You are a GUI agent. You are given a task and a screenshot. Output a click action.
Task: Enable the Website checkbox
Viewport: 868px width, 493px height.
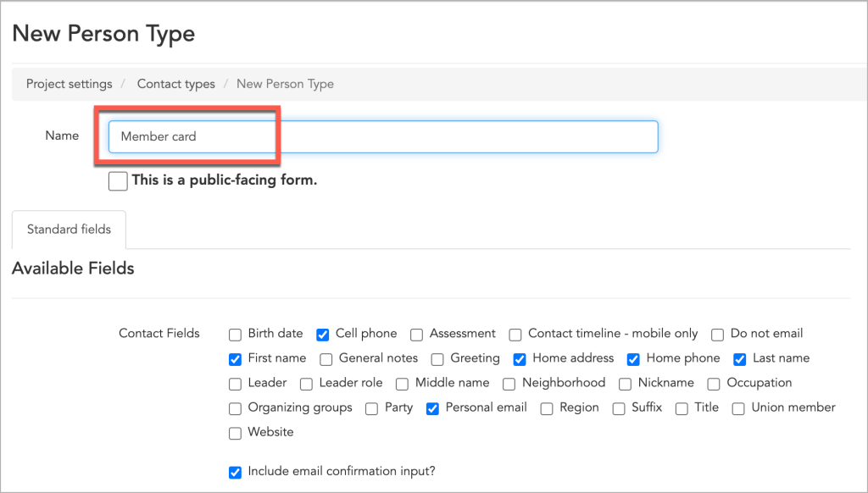tap(235, 433)
